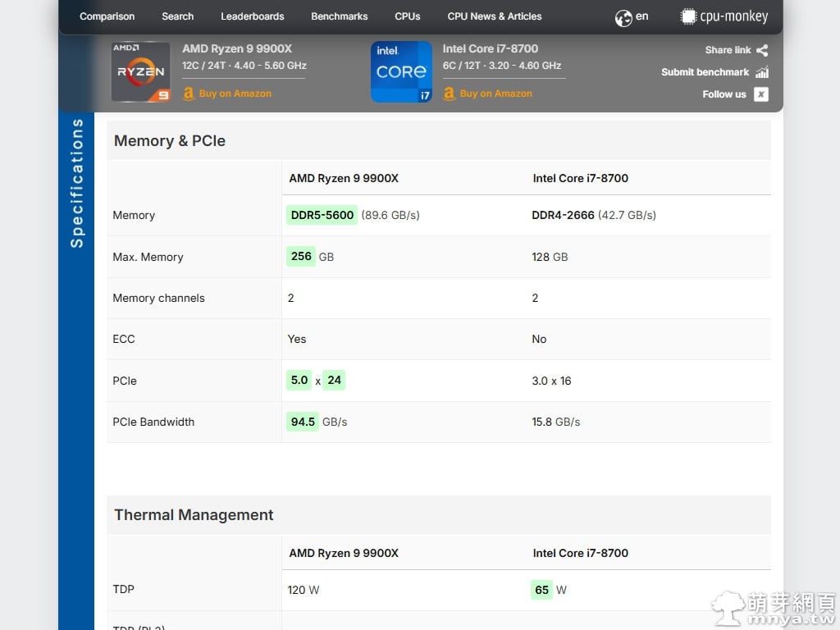Open the Comparison menu item
840x630 pixels.
click(107, 16)
